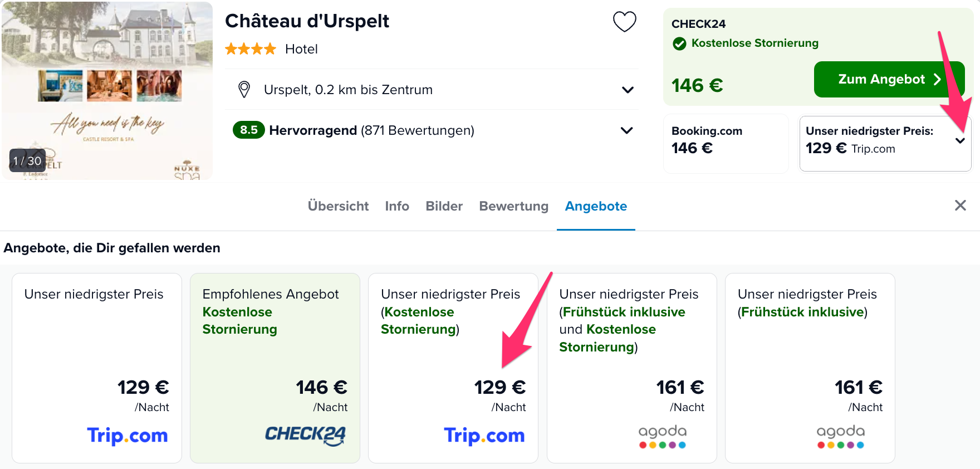Click the Zum Angebot button
980x469 pixels.
(x=889, y=80)
